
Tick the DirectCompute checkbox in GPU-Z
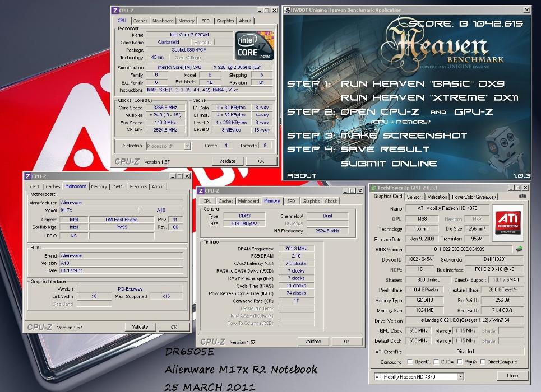[x=483, y=362]
